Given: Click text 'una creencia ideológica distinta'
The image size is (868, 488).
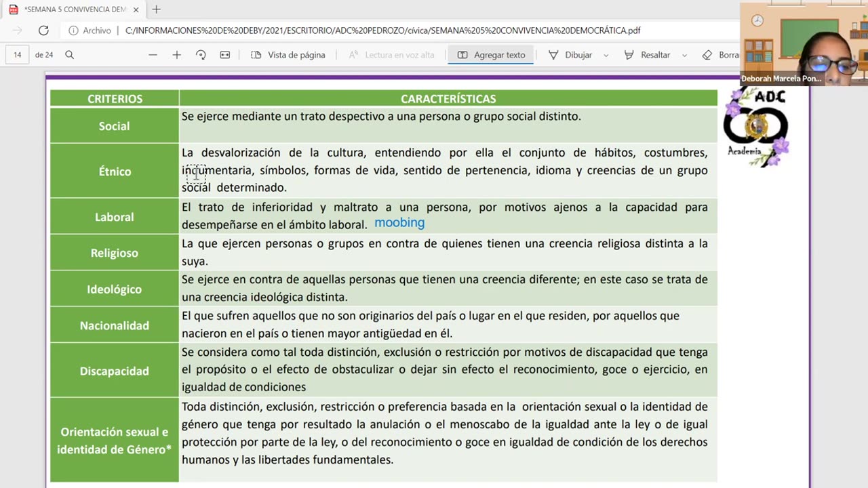Looking at the screenshot, I should pyautogui.click(x=264, y=298).
